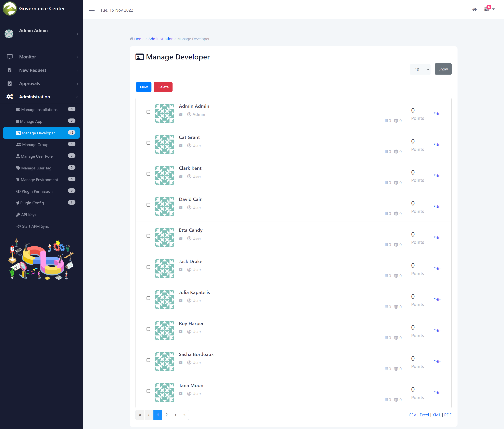This screenshot has width=504, height=429.
Task: Click the Governance Center logo
Action: [x=9, y=8]
